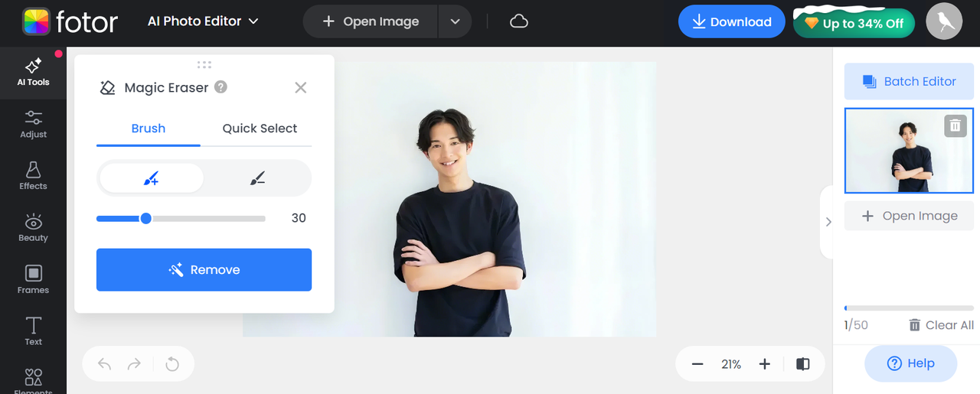Open the Frames sidebar panel
Image resolution: width=980 pixels, height=394 pixels.
pyautogui.click(x=33, y=280)
